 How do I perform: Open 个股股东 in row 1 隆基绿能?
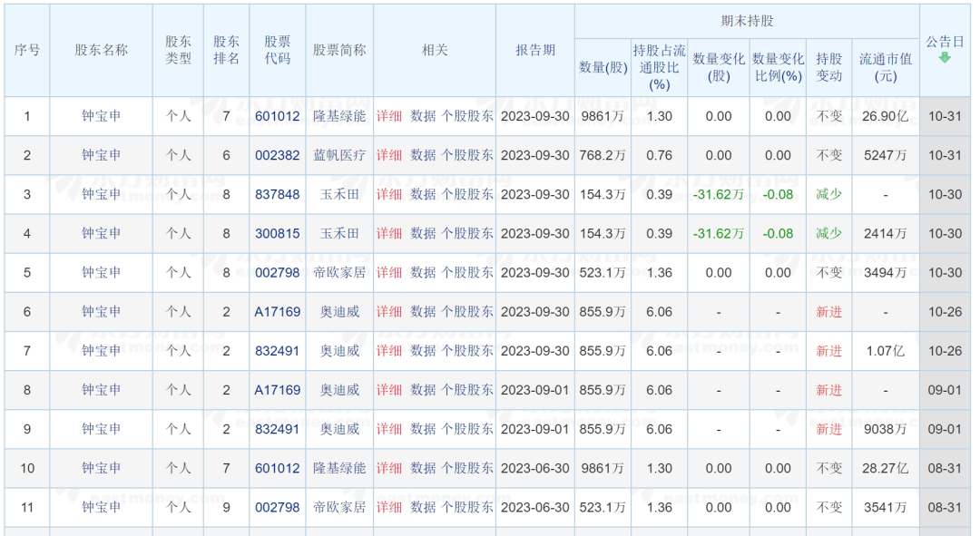tap(467, 116)
